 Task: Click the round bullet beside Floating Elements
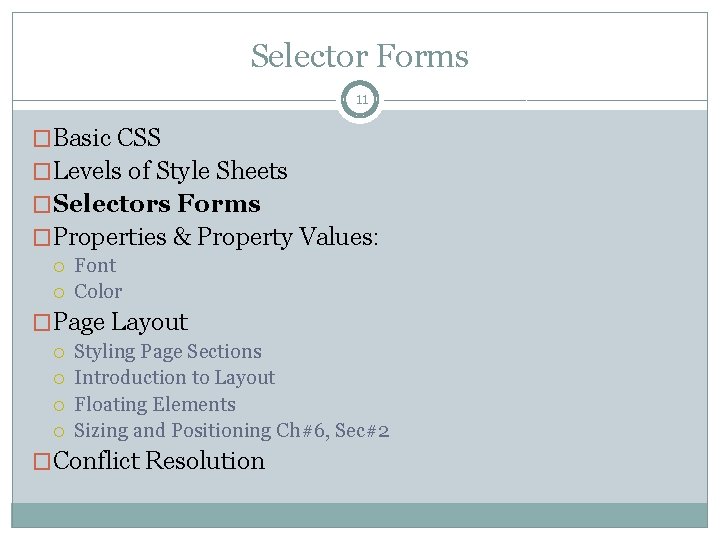[x=59, y=406]
